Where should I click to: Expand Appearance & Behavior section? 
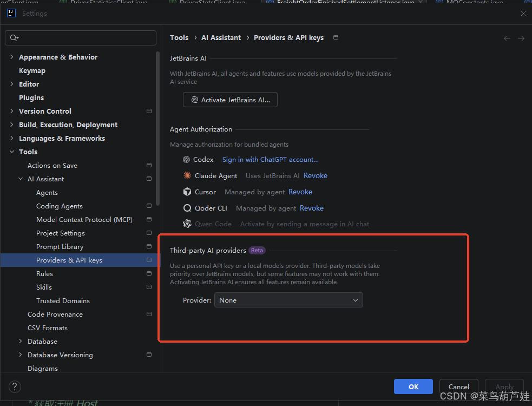[12, 57]
